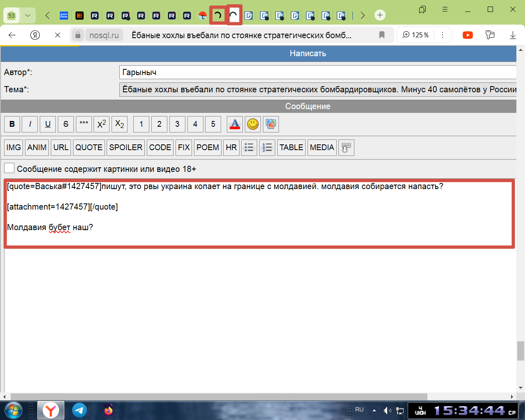
Task: Check the 18+ images or video checkbox
Action: [9, 168]
